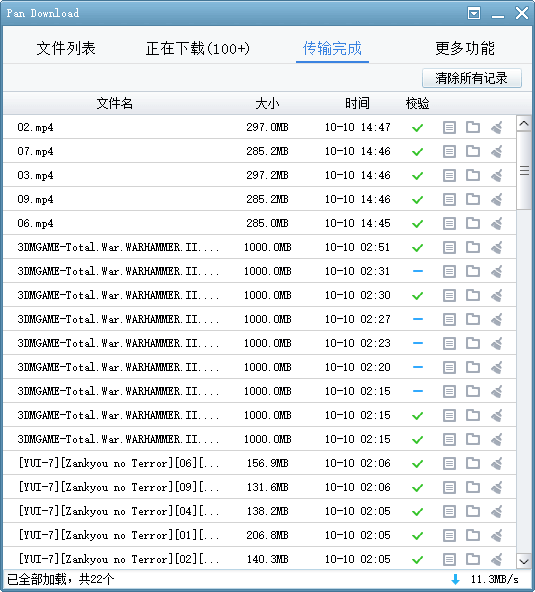The height and width of the screenshot is (592, 535).
Task: Show details icon for 07.mp4
Action: coord(449,152)
